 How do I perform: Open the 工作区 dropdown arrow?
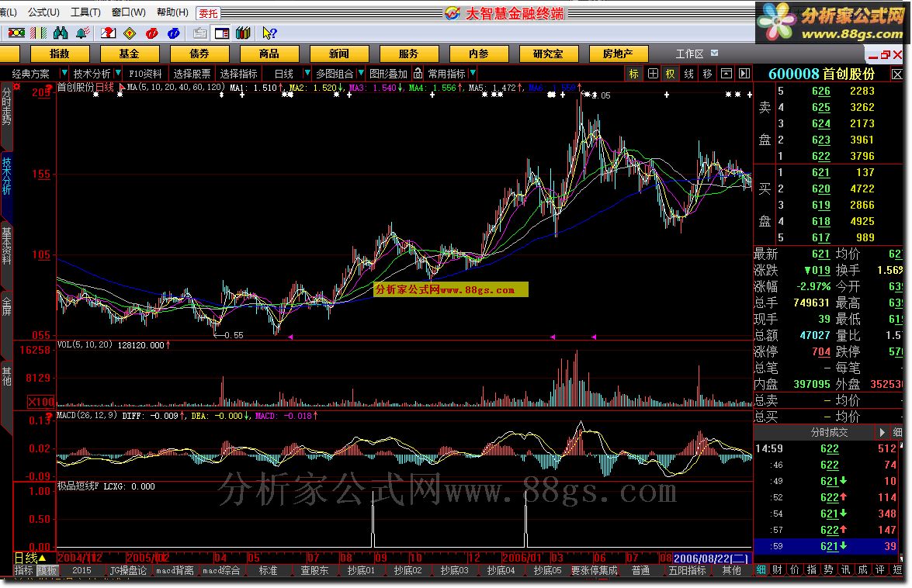pos(715,53)
